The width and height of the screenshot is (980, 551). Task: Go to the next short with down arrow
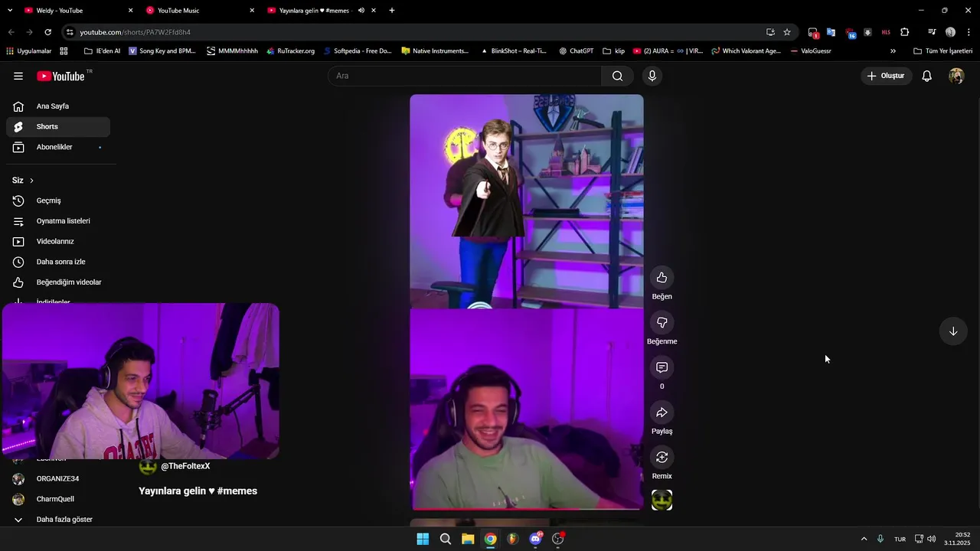point(953,331)
